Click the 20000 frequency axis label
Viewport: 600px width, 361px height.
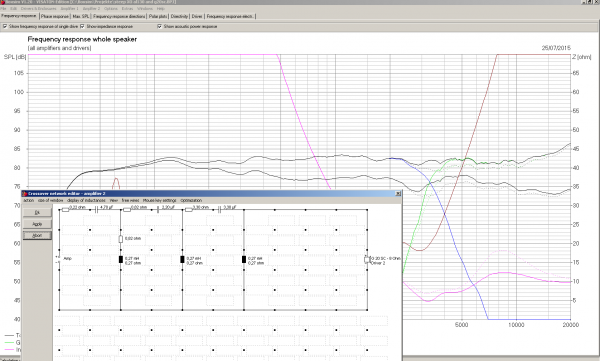tap(571, 325)
